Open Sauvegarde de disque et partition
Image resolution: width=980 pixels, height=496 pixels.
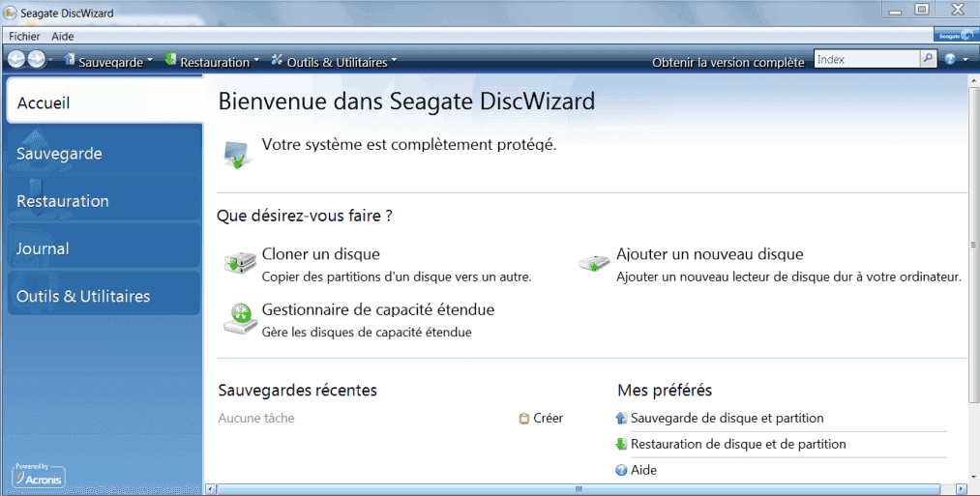click(727, 419)
